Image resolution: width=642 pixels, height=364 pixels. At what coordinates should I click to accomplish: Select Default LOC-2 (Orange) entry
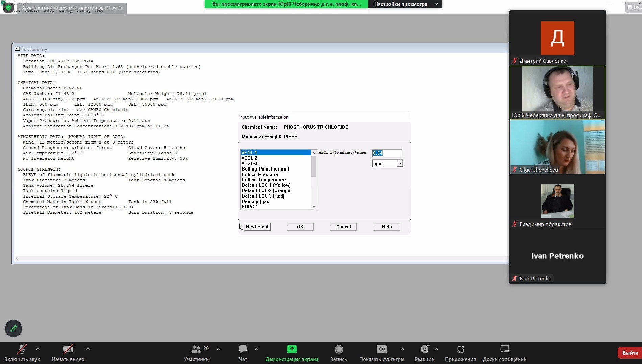pyautogui.click(x=275, y=190)
